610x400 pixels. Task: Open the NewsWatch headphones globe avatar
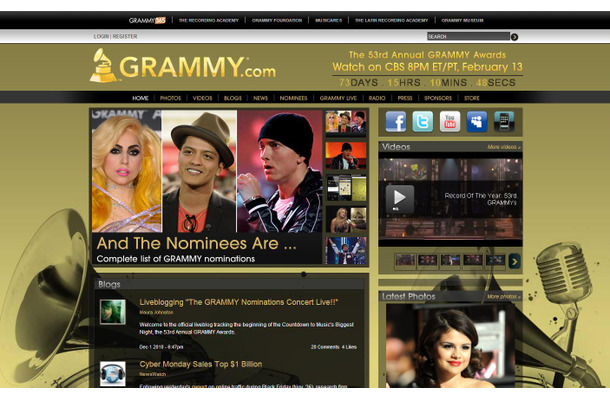113,374
